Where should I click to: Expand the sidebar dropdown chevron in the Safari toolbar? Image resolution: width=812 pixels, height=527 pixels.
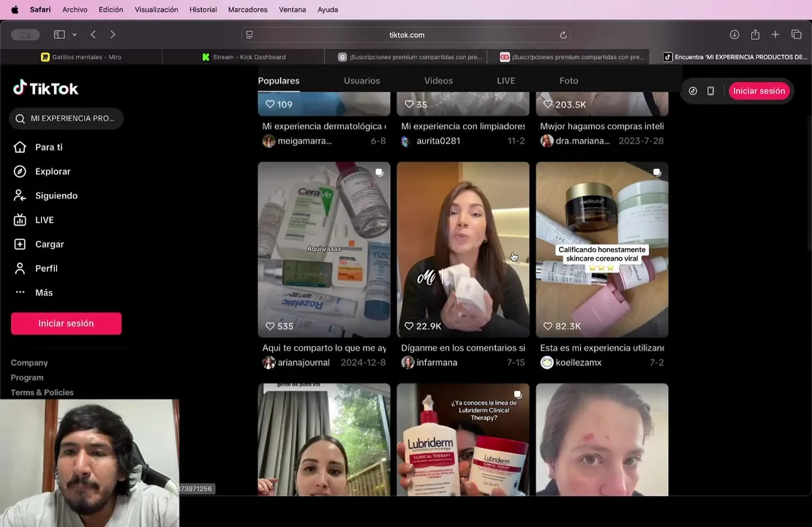point(75,34)
